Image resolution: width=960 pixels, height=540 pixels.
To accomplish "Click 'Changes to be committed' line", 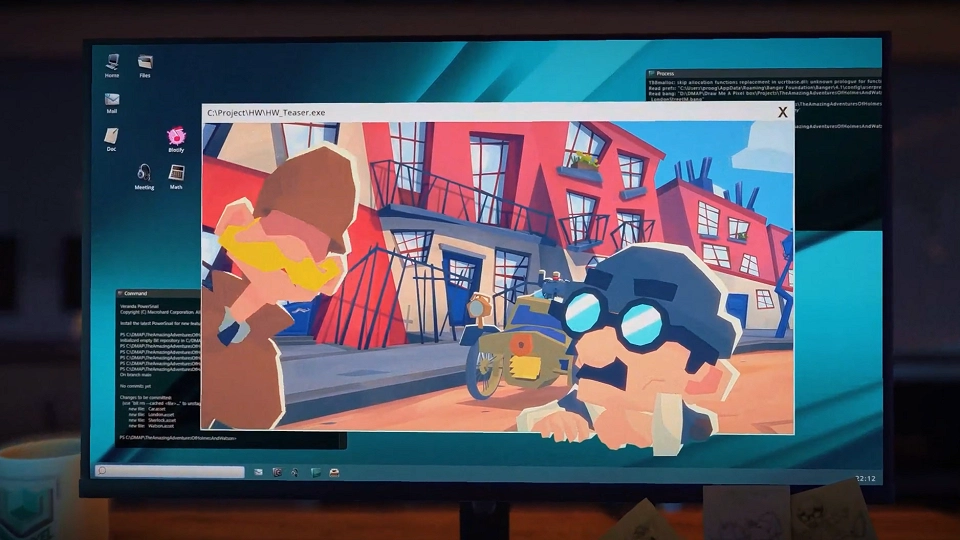I will (146, 397).
